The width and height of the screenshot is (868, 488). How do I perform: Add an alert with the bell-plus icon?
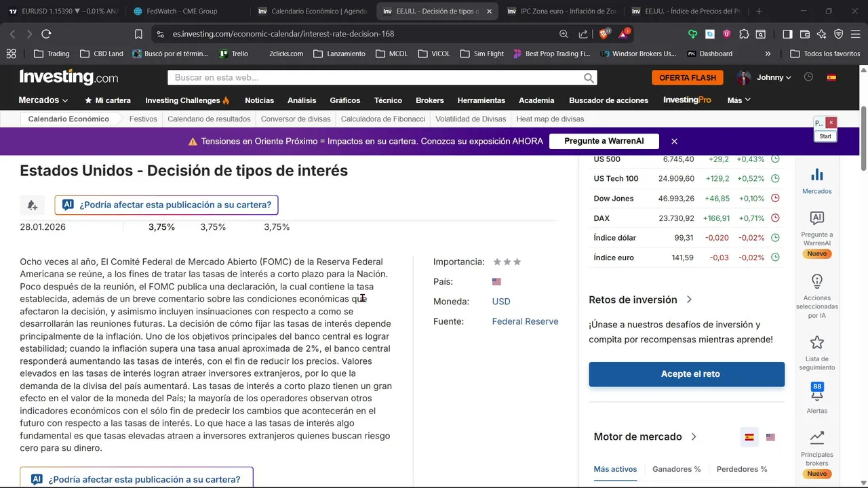[33, 205]
